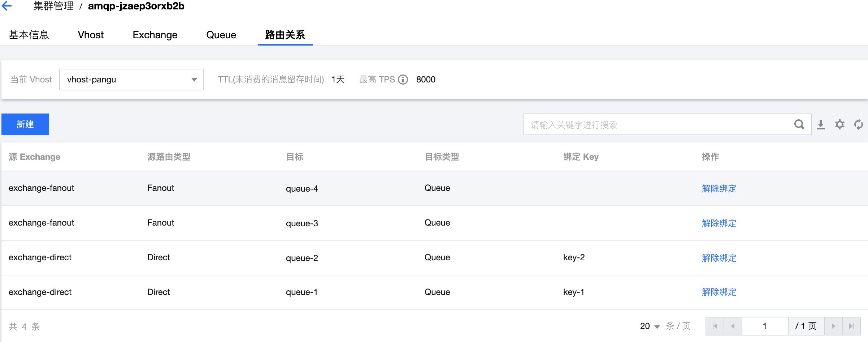Open table settings via the gear icon
This screenshot has height=342, width=868.
(840, 124)
